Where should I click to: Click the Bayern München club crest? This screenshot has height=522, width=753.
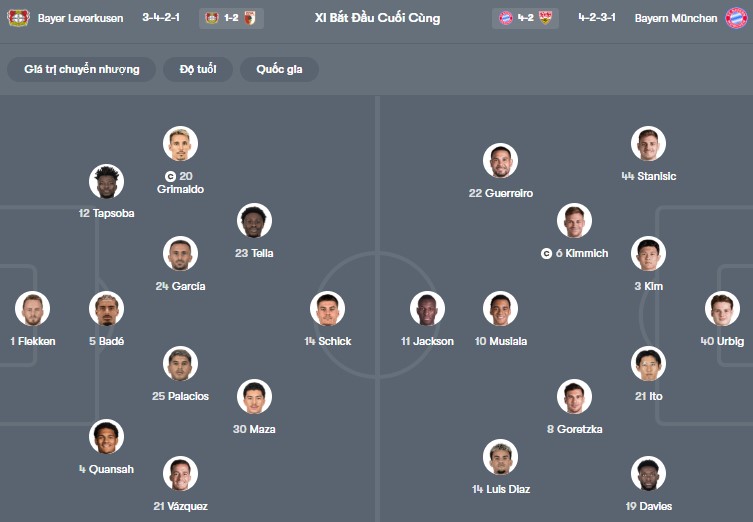click(x=736, y=18)
